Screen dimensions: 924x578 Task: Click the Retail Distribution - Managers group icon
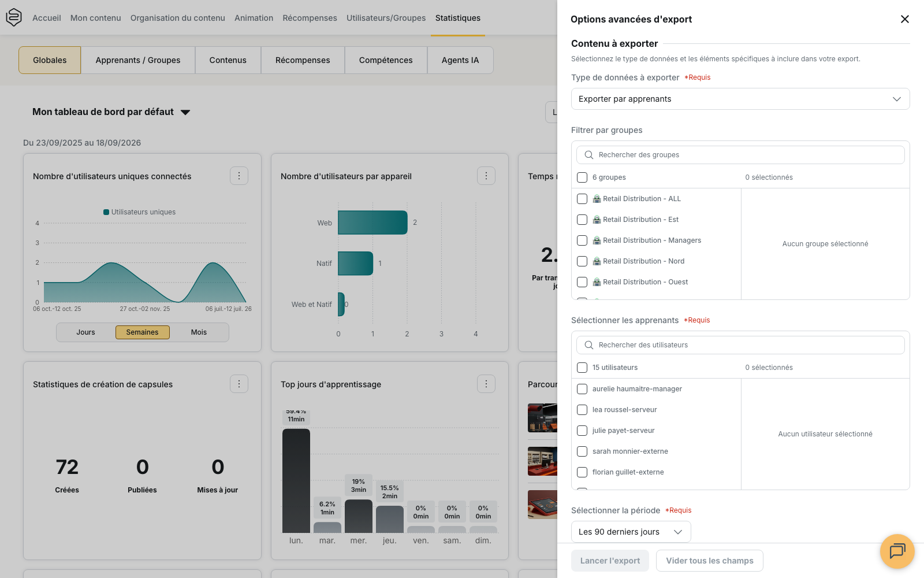(x=597, y=240)
